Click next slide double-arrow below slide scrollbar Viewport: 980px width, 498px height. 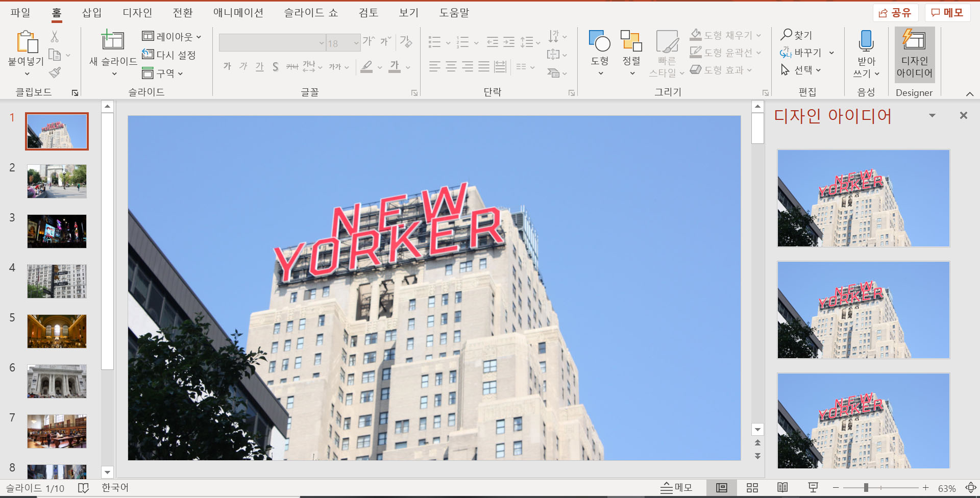pyautogui.click(x=757, y=456)
